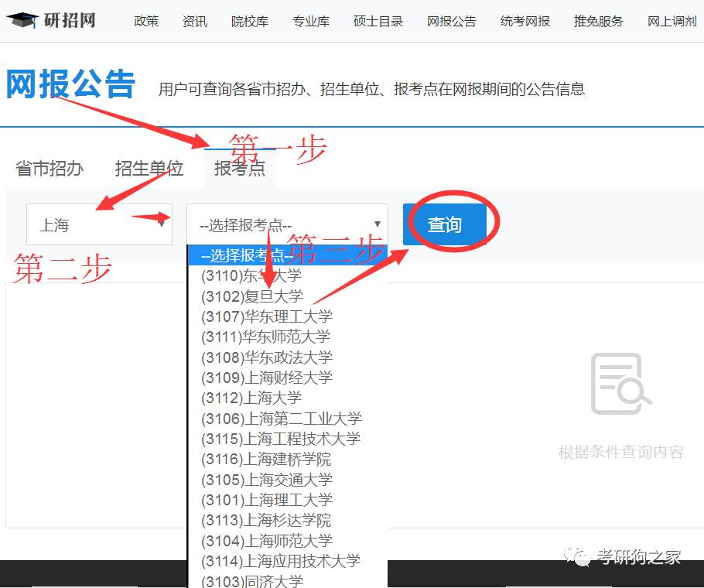Open the 政策 navigation item

point(146,21)
